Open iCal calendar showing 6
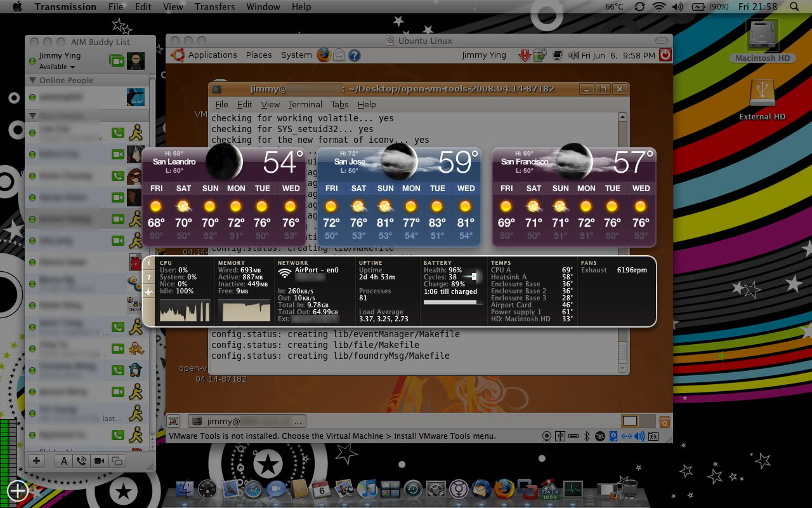812x508 pixels. (x=322, y=490)
